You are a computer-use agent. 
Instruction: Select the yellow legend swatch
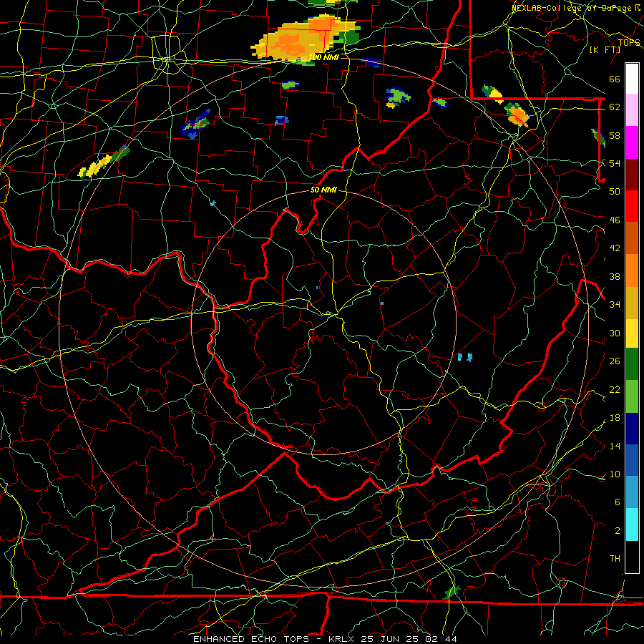tap(632, 333)
